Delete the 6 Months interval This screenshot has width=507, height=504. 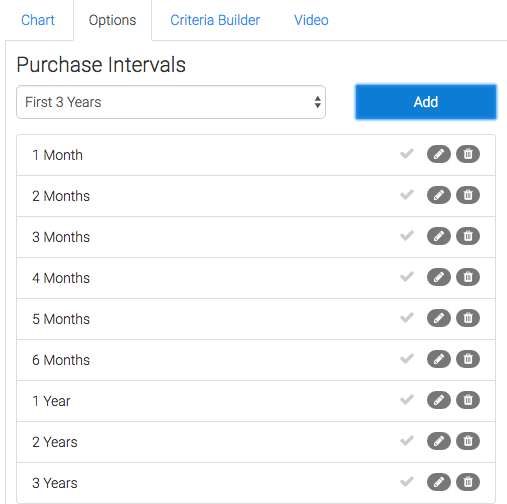click(x=468, y=359)
